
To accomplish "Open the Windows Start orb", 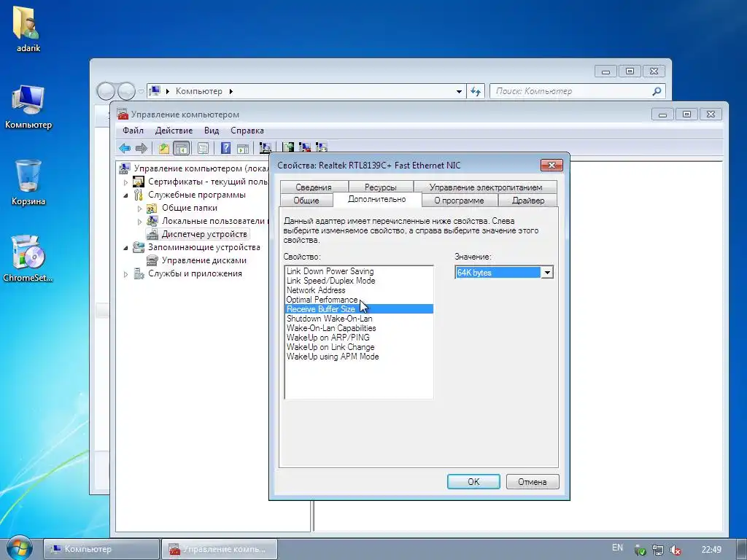I will pos(19,548).
